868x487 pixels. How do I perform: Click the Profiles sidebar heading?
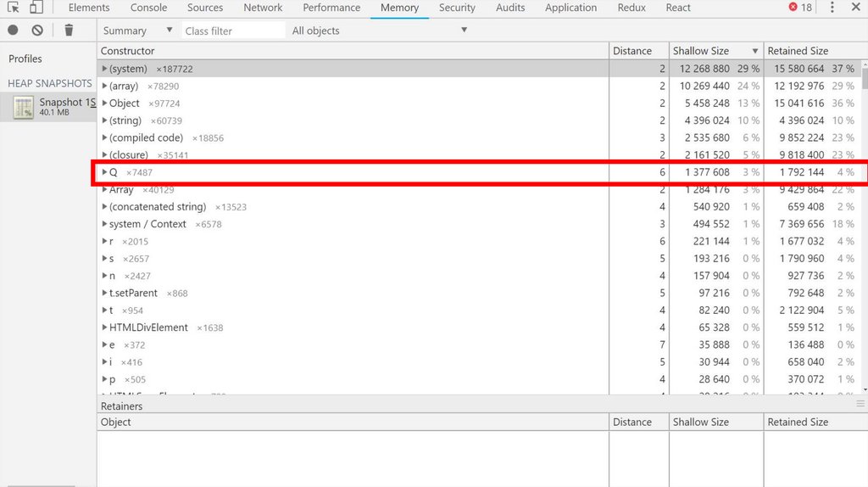(25, 59)
